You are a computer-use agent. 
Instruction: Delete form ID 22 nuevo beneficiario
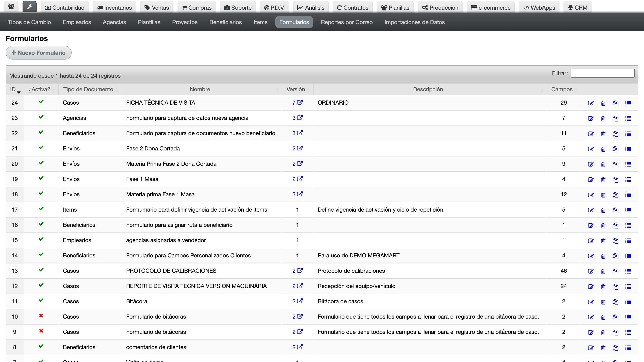coord(603,134)
